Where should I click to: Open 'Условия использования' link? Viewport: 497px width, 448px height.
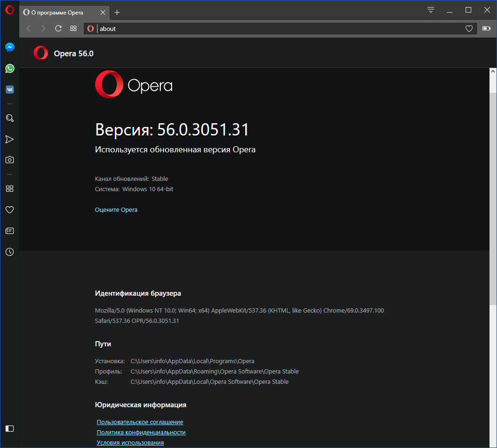(130, 443)
